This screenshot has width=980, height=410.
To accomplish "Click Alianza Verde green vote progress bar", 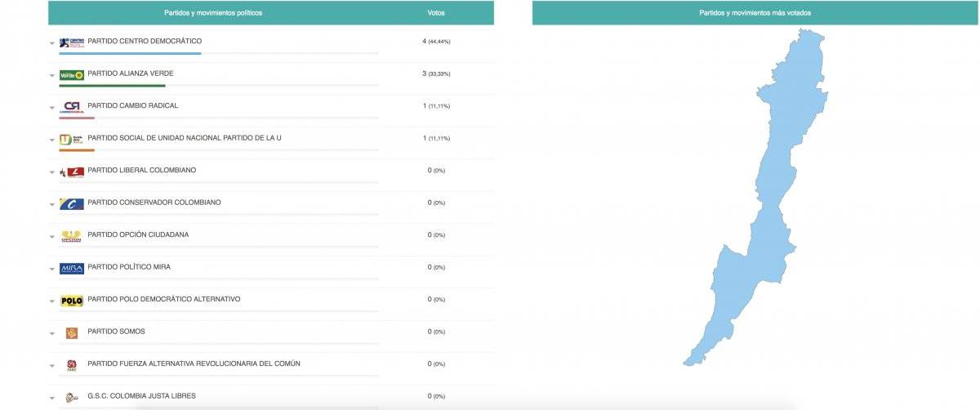I will click(113, 86).
